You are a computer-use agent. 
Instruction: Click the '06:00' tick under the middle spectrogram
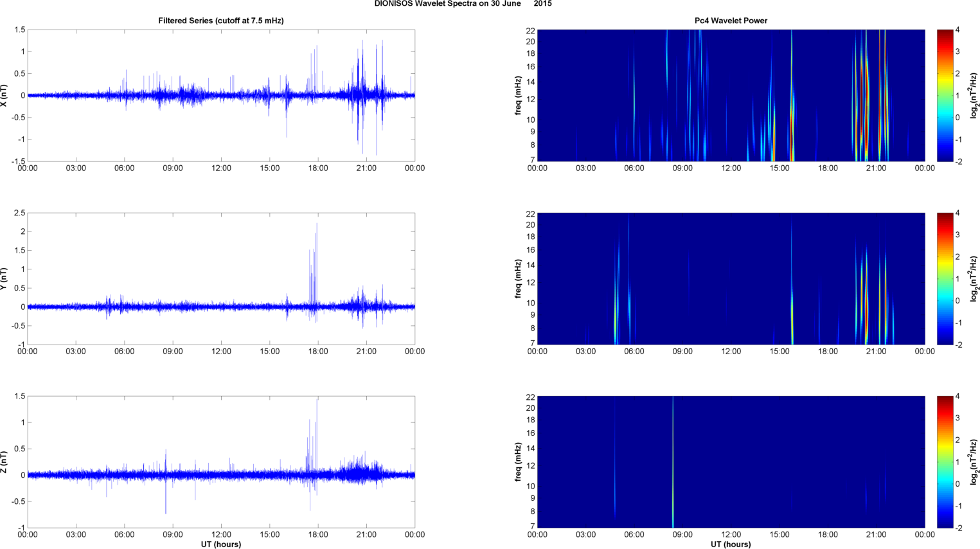[634, 352]
